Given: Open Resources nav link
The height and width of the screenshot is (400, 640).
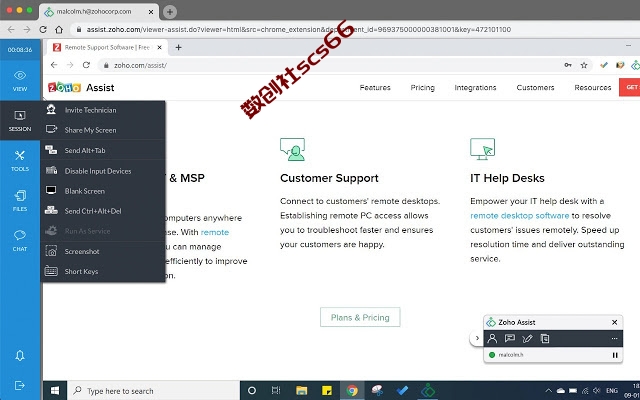Looking at the screenshot, I should click(x=593, y=87).
